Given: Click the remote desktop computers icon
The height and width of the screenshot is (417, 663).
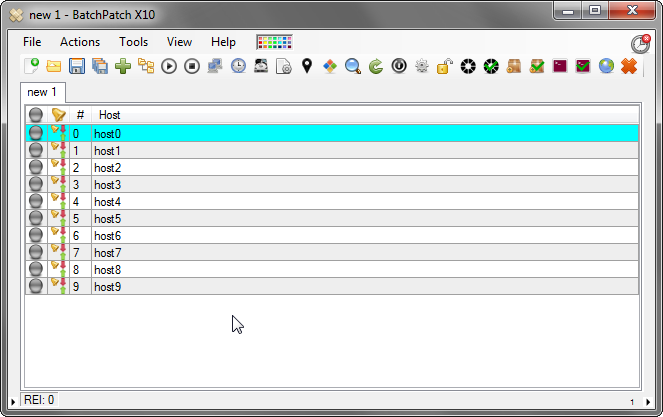Looking at the screenshot, I should (215, 66).
